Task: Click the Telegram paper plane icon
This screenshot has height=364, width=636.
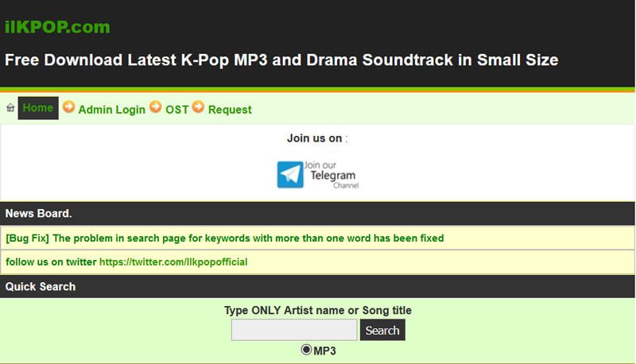Action: click(x=290, y=175)
